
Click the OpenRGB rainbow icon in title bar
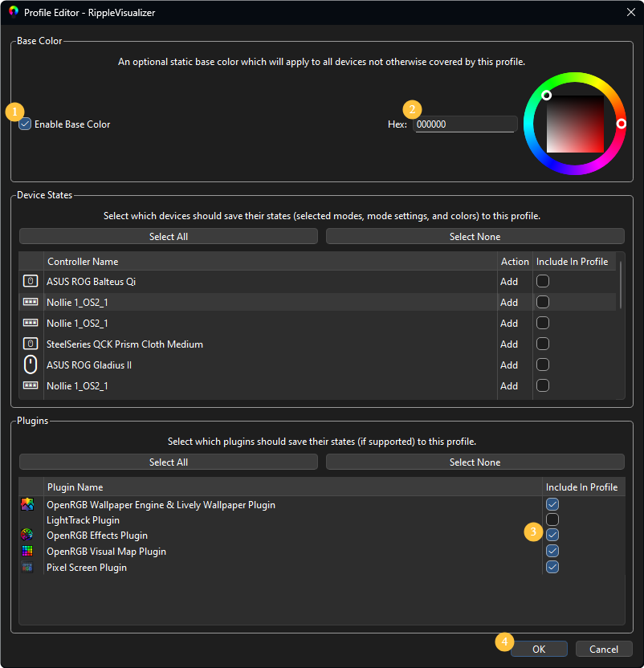(14, 12)
